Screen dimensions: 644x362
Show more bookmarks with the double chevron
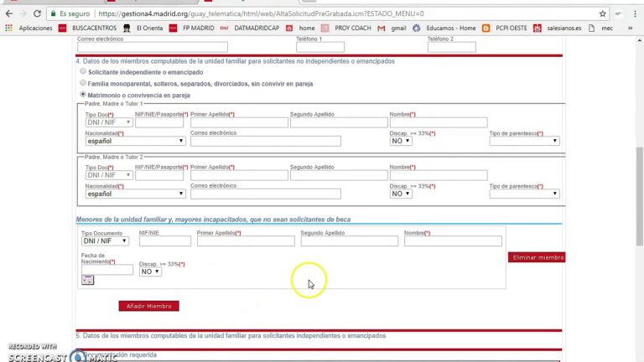point(630,28)
